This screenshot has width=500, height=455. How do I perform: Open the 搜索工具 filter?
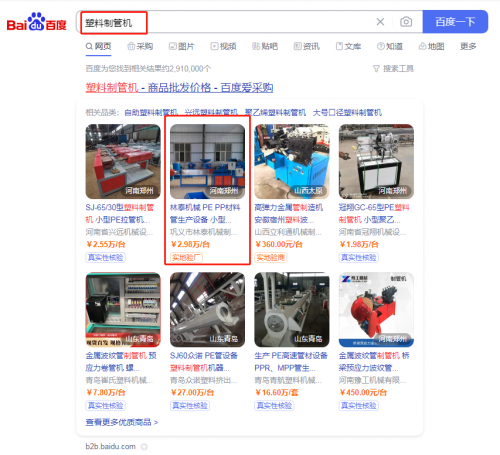[x=393, y=69]
